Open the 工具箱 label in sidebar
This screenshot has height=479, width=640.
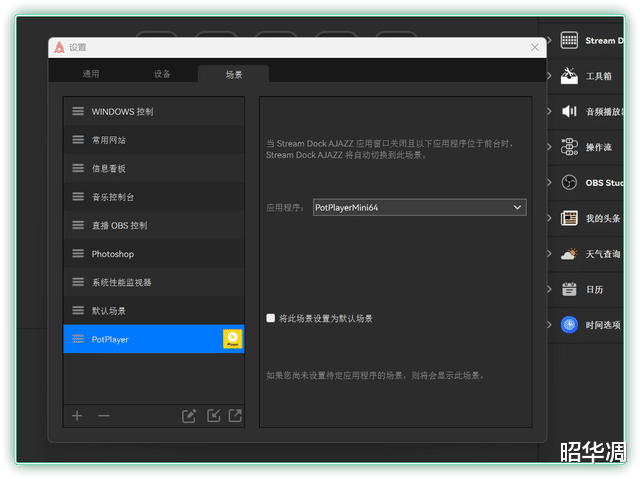pyautogui.click(x=599, y=76)
